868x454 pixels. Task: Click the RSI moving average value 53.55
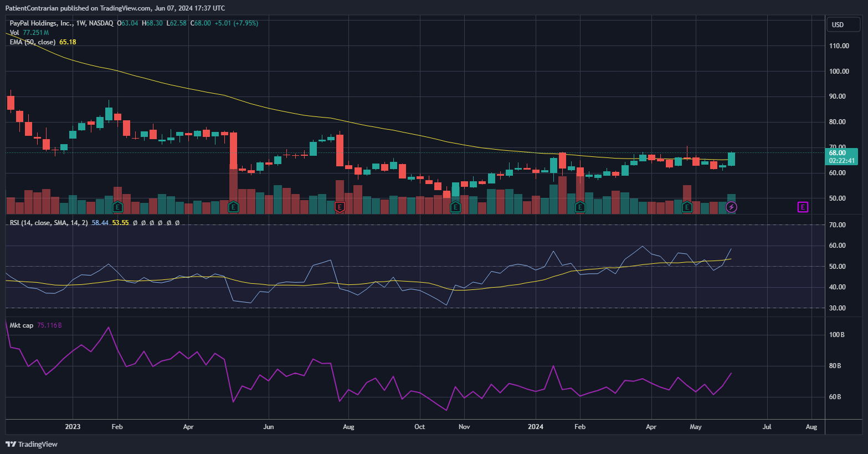(120, 223)
